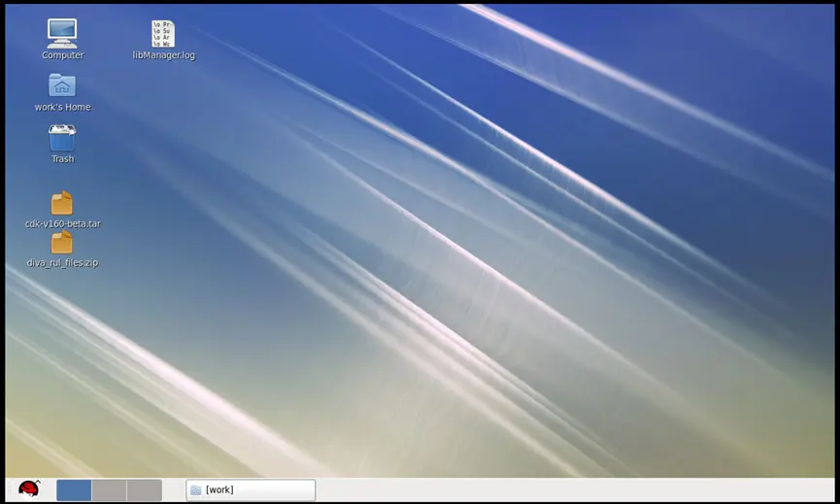Select the diva_rul_files.zip package icon
The height and width of the screenshot is (504, 840).
pyautogui.click(x=62, y=243)
